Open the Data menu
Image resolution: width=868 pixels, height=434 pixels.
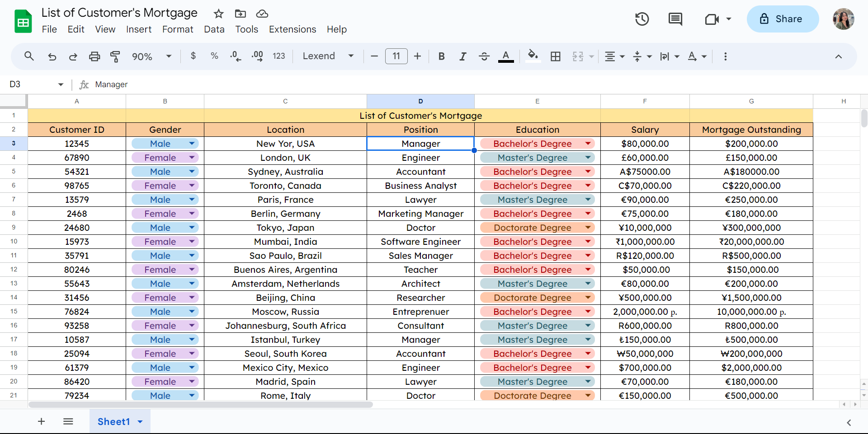(x=214, y=29)
